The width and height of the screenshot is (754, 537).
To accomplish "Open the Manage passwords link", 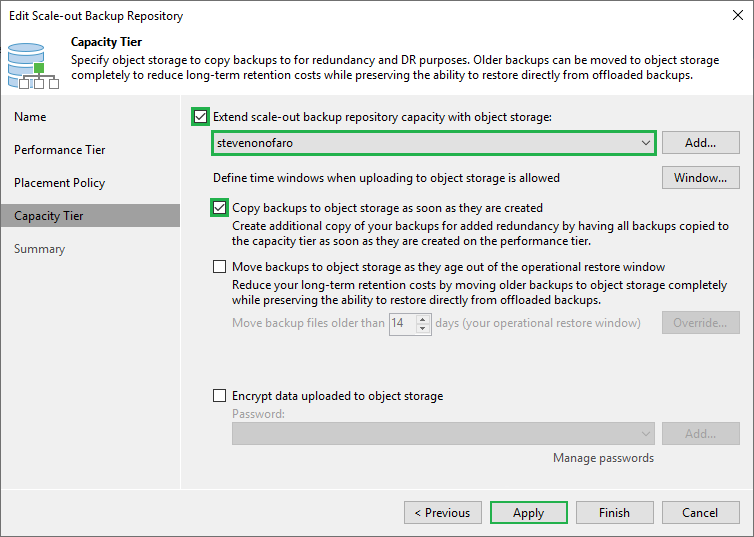I will (603, 458).
